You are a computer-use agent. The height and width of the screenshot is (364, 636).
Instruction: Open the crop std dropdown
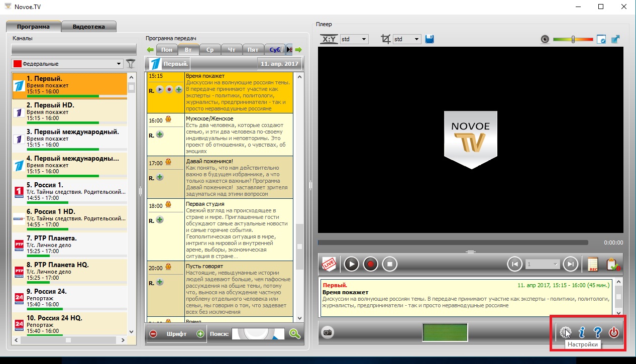pyautogui.click(x=407, y=39)
